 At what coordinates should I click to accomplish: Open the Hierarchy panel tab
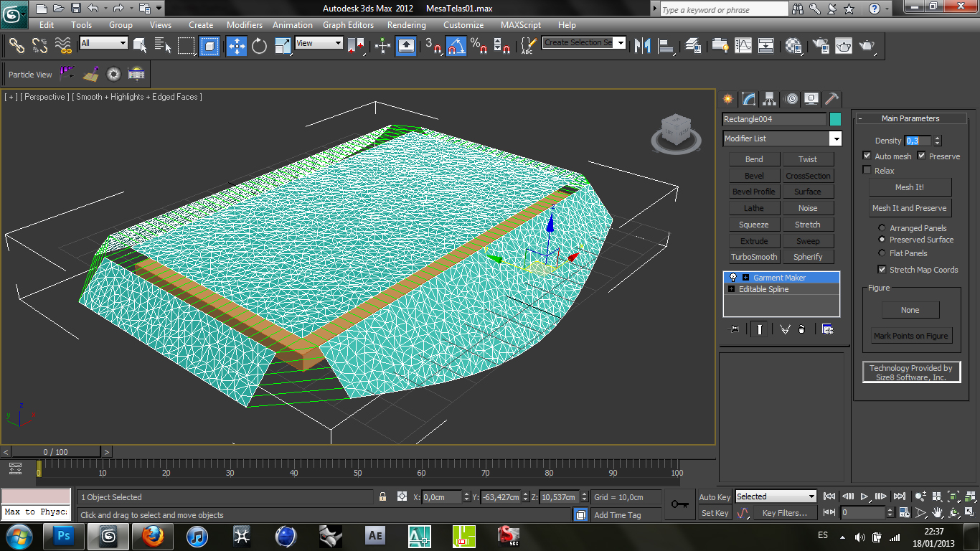[770, 99]
